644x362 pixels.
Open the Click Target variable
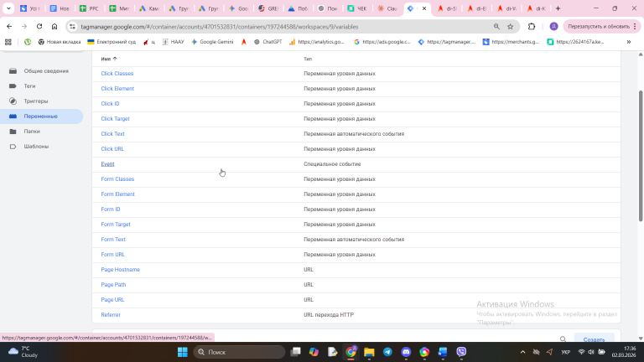tap(115, 119)
